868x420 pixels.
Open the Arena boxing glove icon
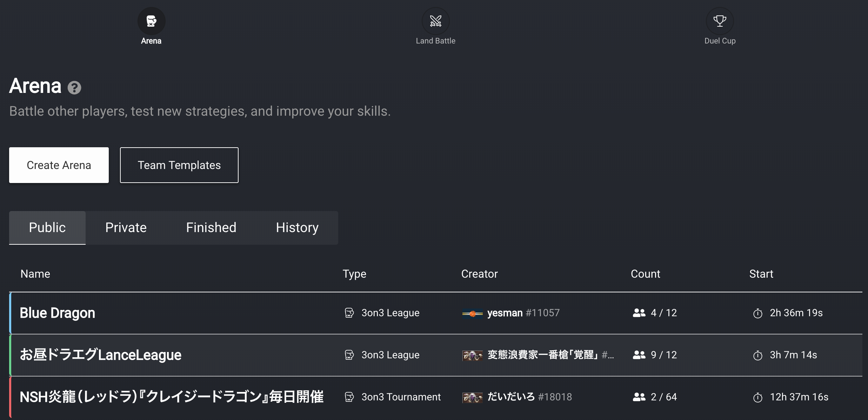click(x=151, y=21)
